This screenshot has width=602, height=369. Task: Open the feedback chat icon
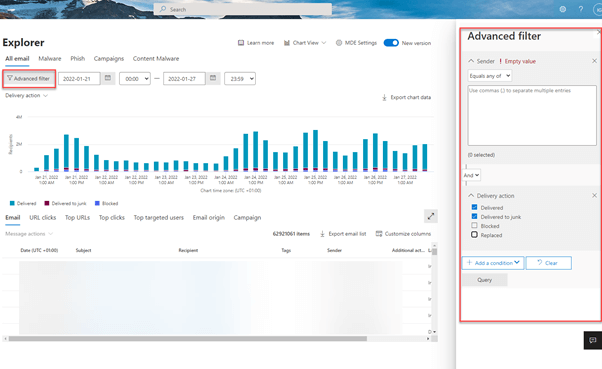[593, 340]
